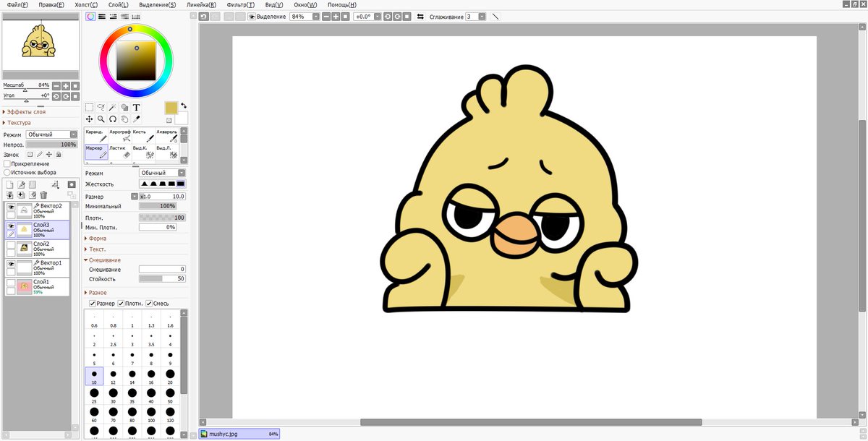
Task: Select the hand pan tool
Action: (x=124, y=119)
